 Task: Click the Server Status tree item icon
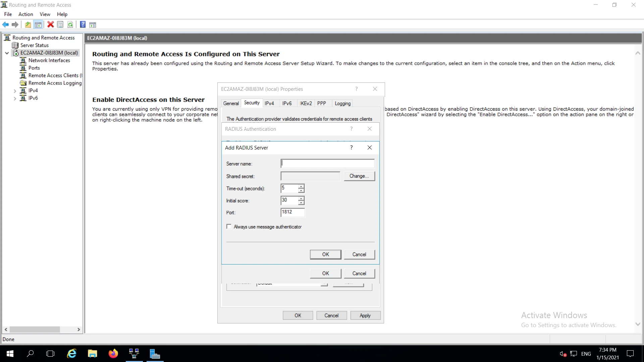15,45
